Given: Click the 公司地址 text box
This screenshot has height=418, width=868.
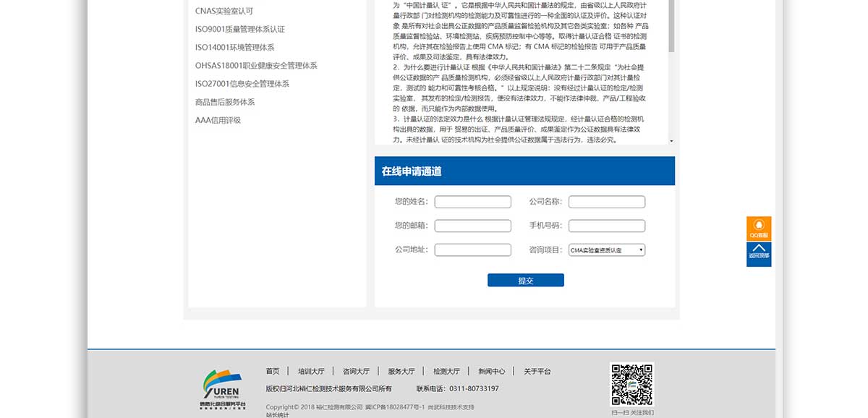Looking at the screenshot, I should click(472, 250).
